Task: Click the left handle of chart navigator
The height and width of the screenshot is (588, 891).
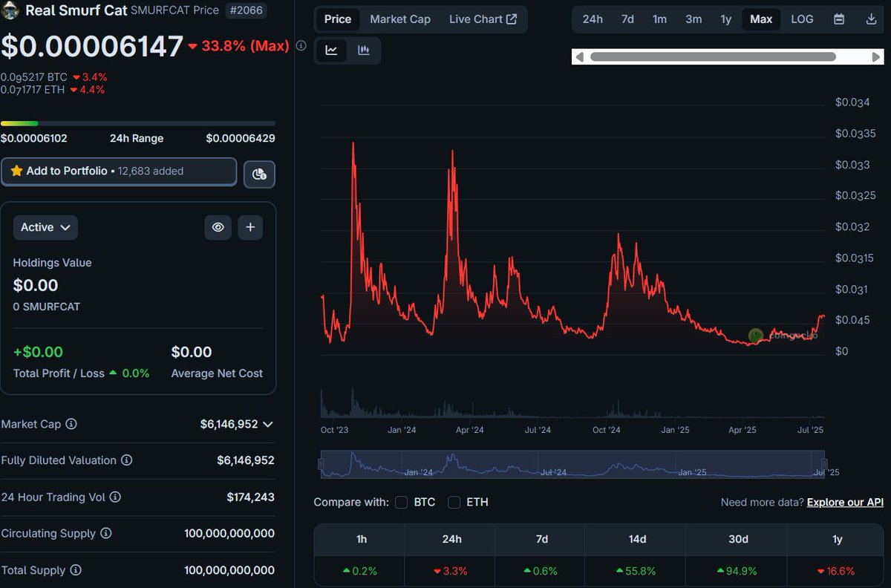Action: 322,464
